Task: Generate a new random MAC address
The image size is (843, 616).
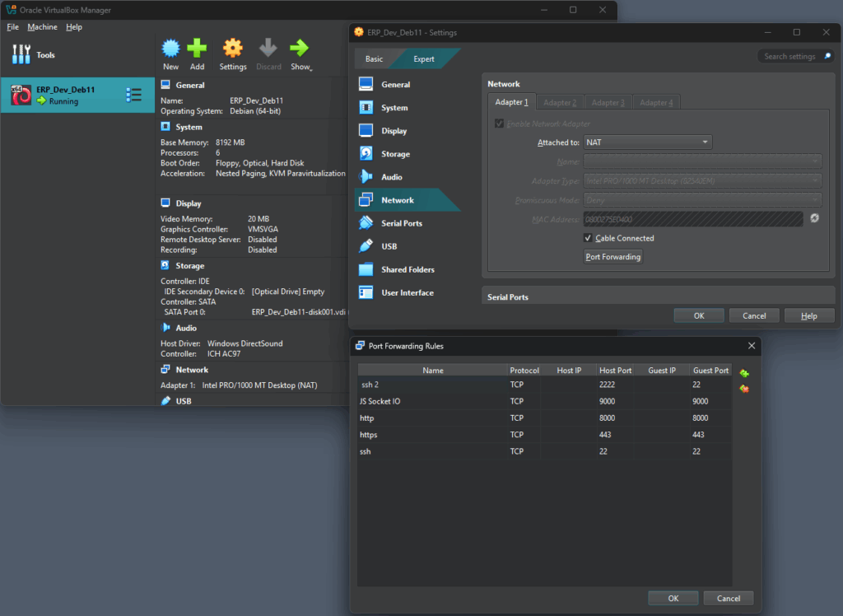Action: [x=814, y=218]
